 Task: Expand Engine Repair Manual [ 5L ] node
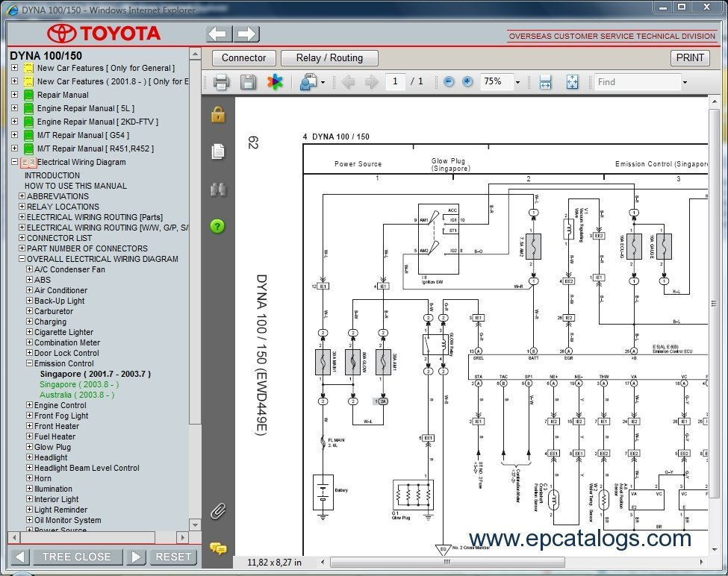point(14,108)
